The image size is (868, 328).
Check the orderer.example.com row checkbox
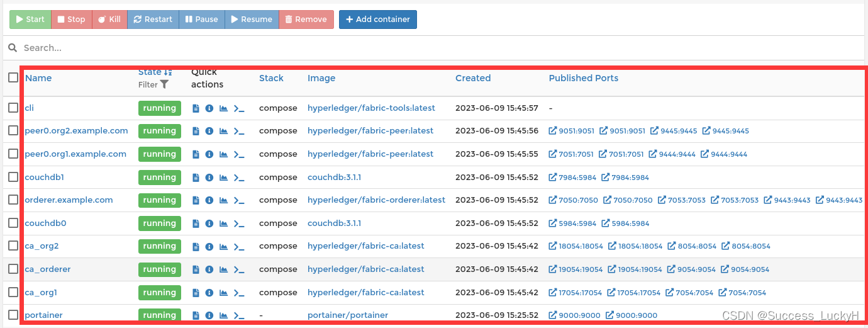tap(13, 200)
